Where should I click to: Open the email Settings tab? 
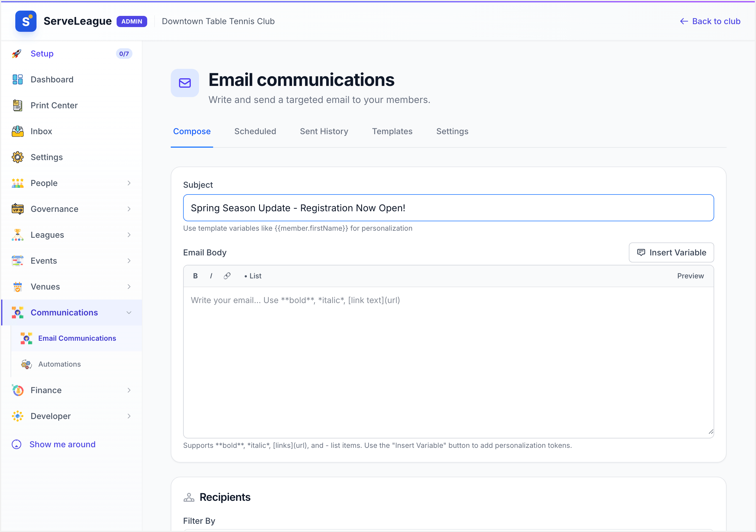pos(452,131)
